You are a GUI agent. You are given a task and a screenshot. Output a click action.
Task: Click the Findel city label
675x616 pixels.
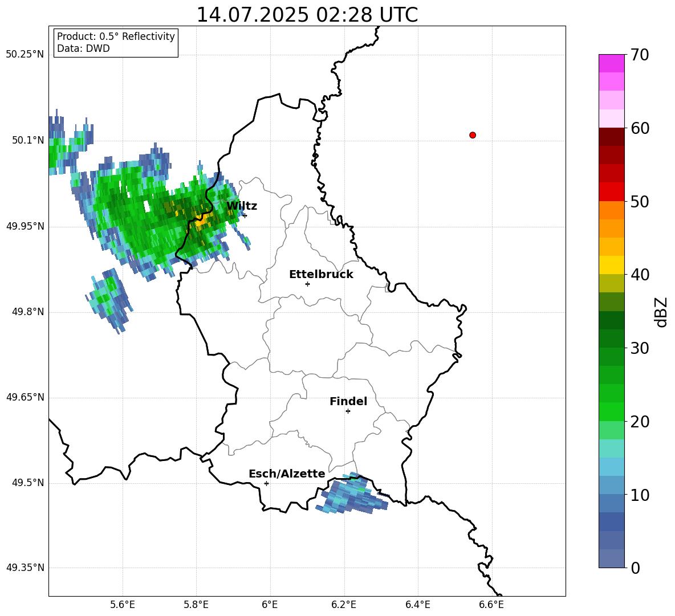(x=348, y=401)
